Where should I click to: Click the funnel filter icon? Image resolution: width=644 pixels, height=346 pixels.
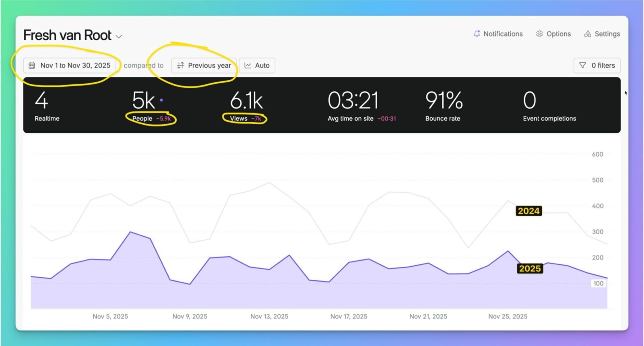[x=582, y=66]
